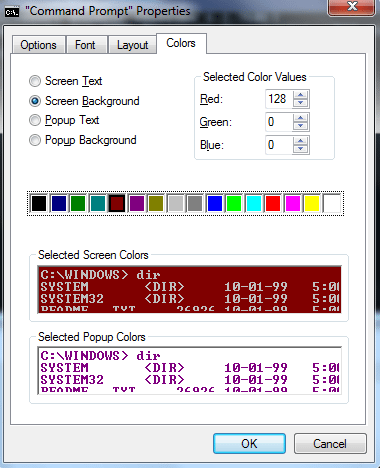380x468 pixels.
Task: Select Screen Text radio button
Action: tap(35, 81)
